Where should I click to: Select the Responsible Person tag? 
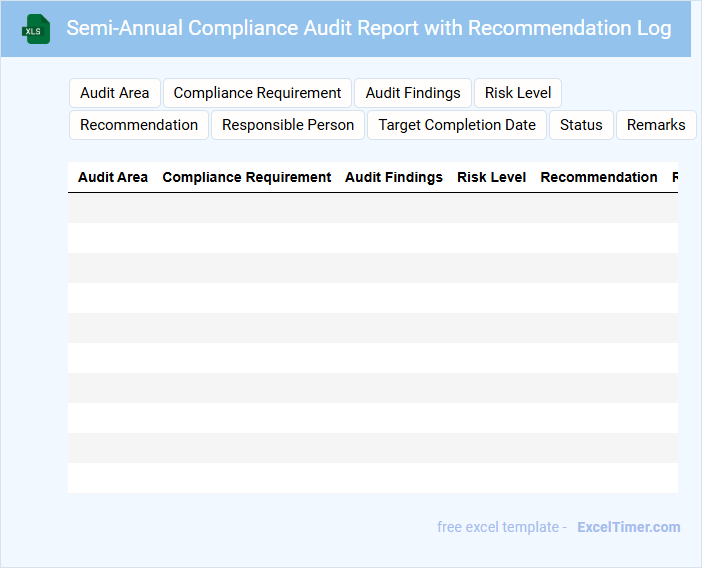click(288, 125)
